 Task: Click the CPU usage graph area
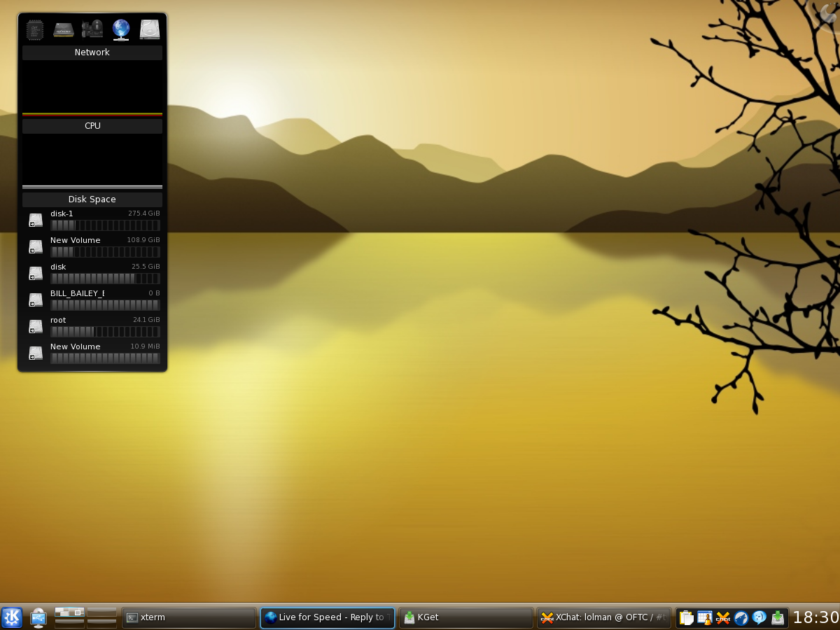pos(92,162)
